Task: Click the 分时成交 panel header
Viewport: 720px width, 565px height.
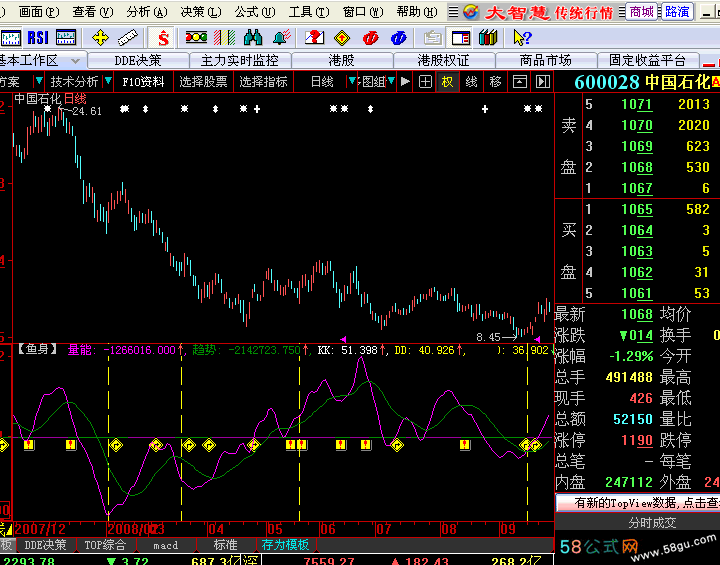Action: point(652,523)
